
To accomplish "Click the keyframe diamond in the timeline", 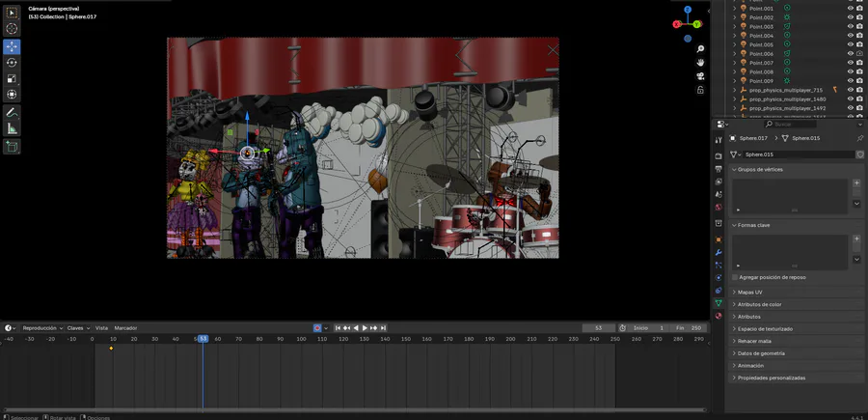I will click(x=111, y=348).
